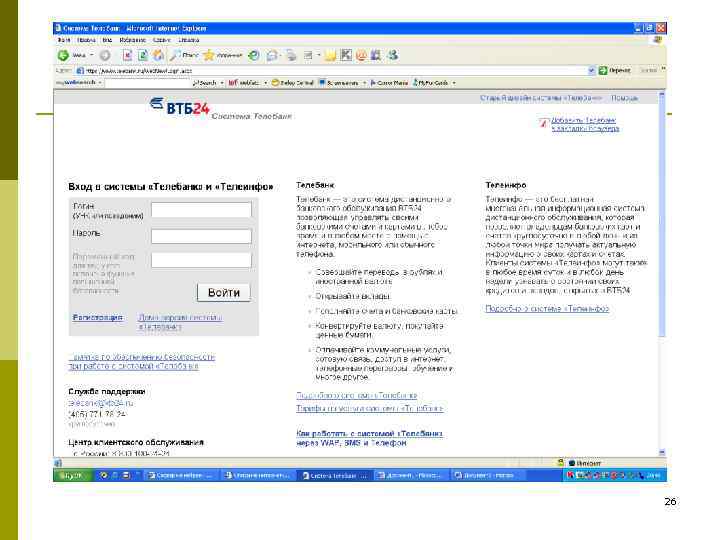Click the security recommendations link under login
720x540 pixels.
click(141, 361)
